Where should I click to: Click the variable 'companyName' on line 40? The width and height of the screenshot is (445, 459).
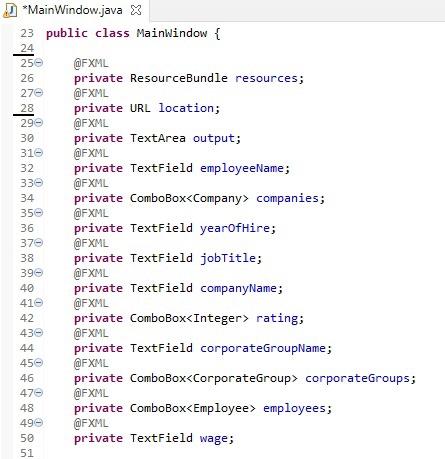tap(238, 288)
